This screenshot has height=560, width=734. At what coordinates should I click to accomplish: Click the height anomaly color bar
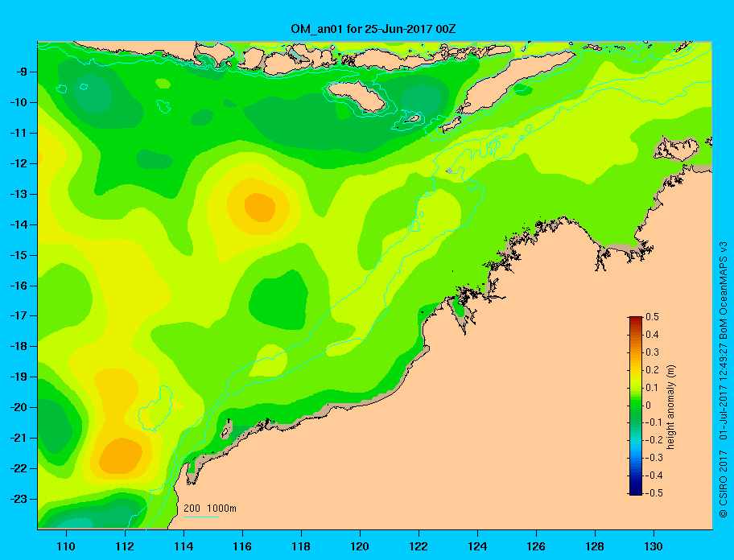tap(636, 406)
